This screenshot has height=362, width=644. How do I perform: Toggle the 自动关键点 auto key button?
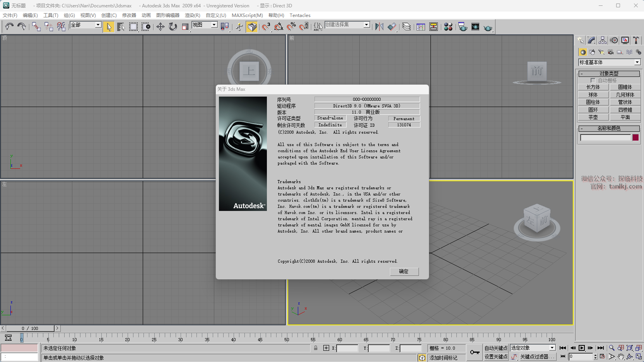[496, 348]
